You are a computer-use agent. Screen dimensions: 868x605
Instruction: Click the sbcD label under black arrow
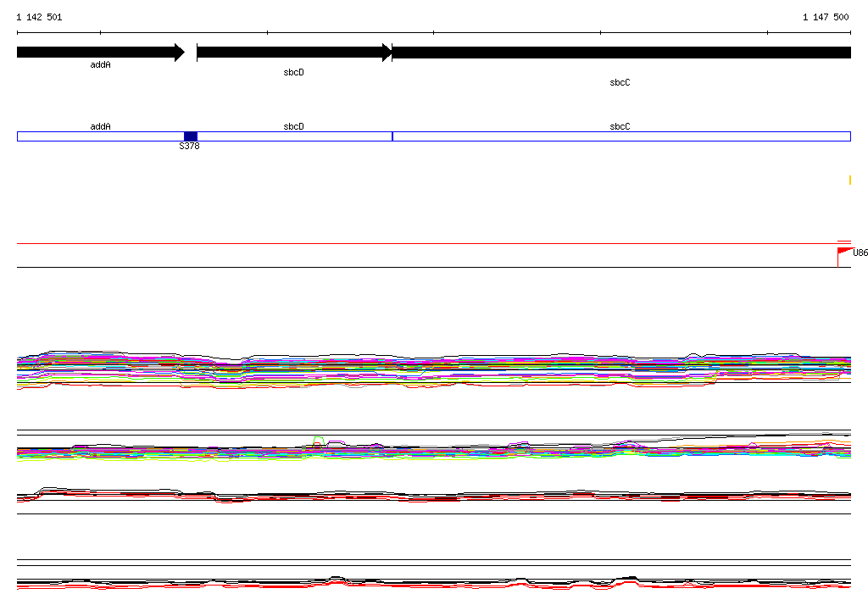pyautogui.click(x=293, y=73)
